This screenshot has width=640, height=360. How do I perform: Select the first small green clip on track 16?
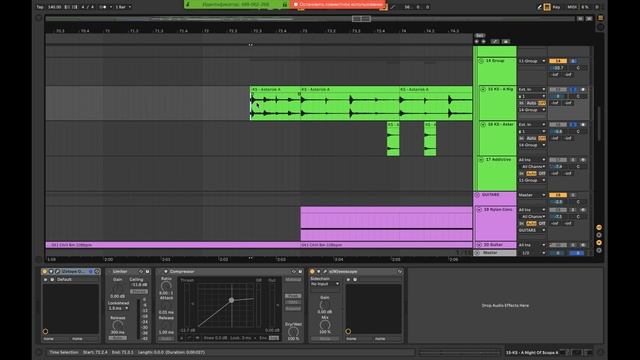pyautogui.click(x=393, y=139)
